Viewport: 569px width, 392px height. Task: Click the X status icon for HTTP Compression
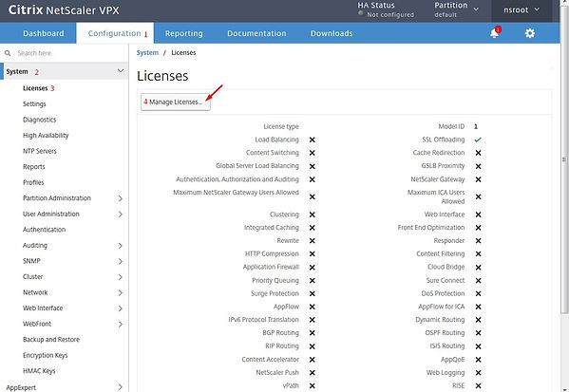coord(313,253)
